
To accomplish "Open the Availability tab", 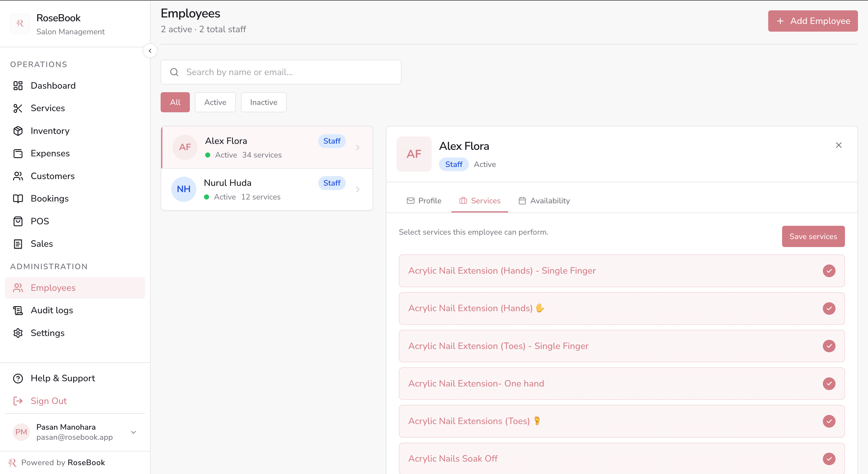I will [544, 201].
